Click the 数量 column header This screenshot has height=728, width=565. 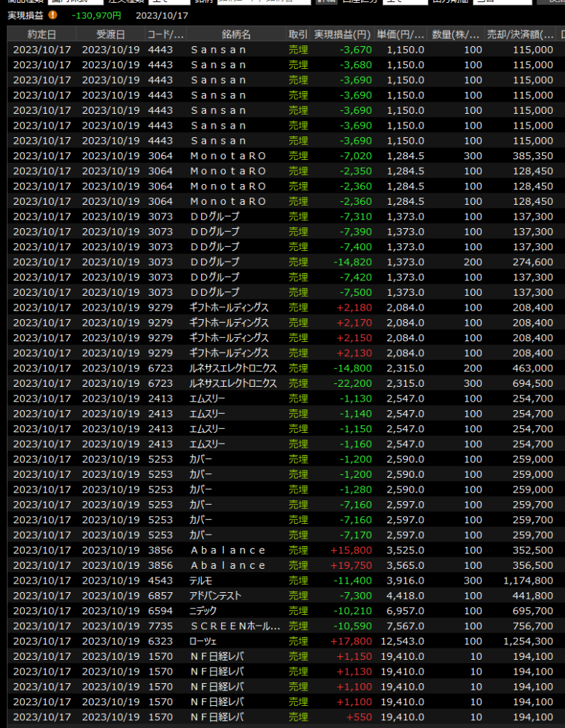456,34
